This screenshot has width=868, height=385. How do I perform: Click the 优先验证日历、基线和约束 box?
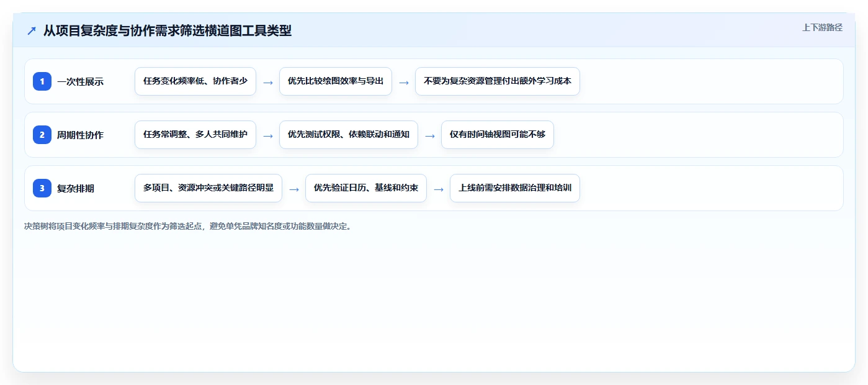366,188
